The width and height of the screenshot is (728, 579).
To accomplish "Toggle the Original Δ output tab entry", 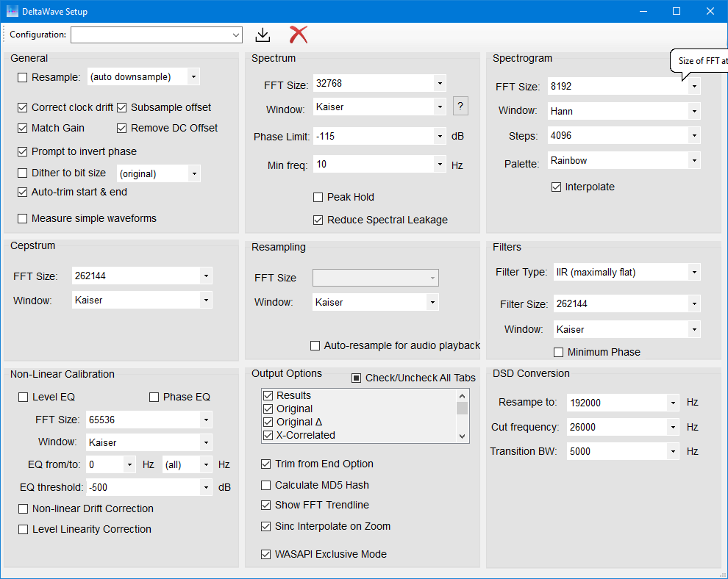I will tap(268, 422).
